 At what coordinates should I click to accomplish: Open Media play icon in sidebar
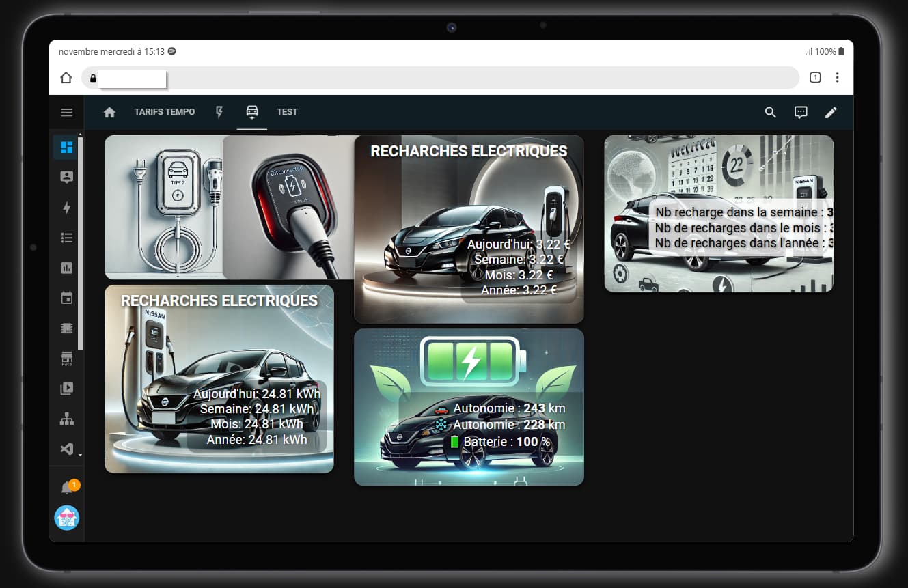(66, 389)
